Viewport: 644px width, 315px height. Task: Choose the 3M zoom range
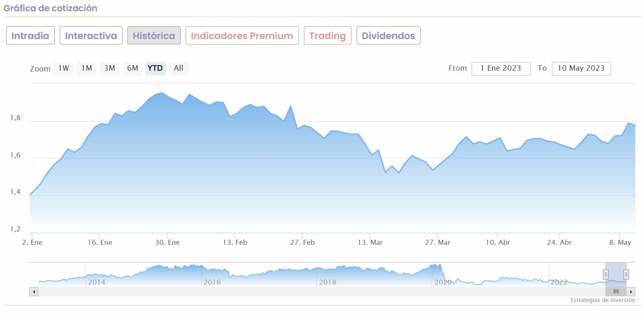(110, 68)
